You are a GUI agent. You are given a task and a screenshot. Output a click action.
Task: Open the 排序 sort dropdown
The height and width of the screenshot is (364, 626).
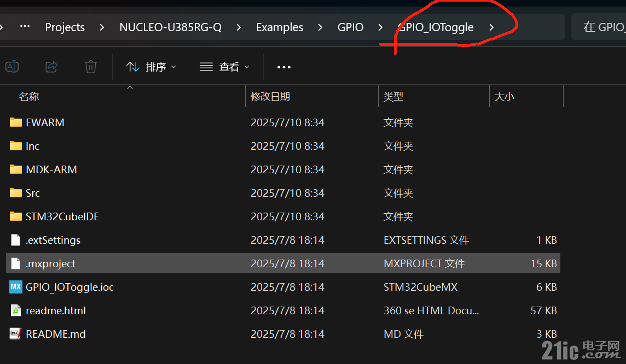pos(151,67)
